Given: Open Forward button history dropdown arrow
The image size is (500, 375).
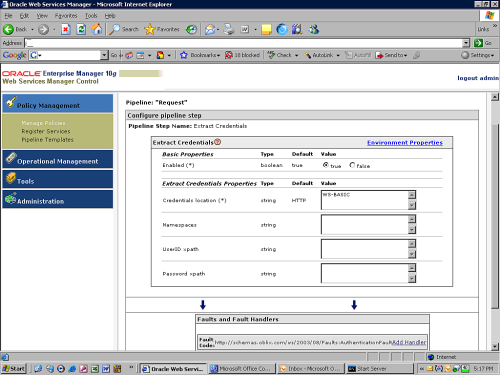Looking at the screenshot, I should 54,30.
